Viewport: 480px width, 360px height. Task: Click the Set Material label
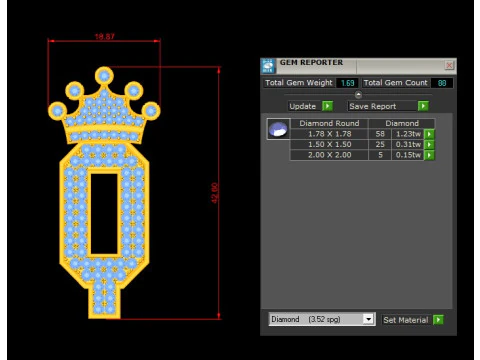pyautogui.click(x=406, y=320)
